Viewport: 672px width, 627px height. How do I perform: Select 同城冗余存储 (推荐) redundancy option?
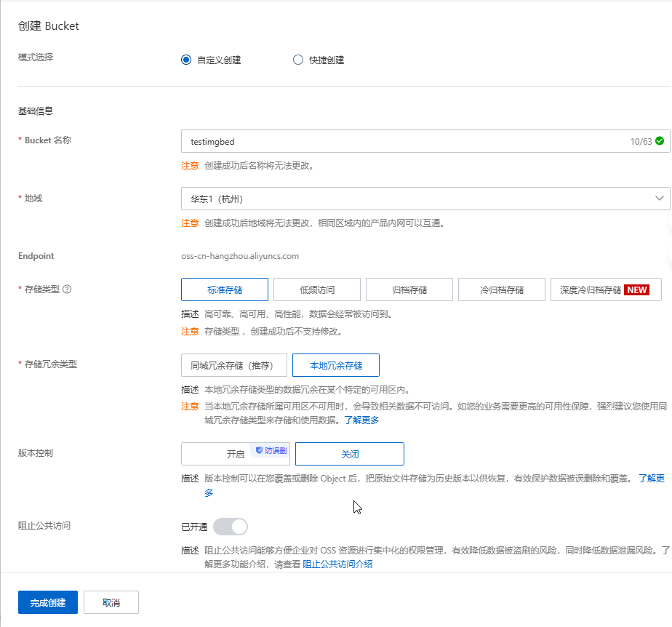click(x=233, y=365)
